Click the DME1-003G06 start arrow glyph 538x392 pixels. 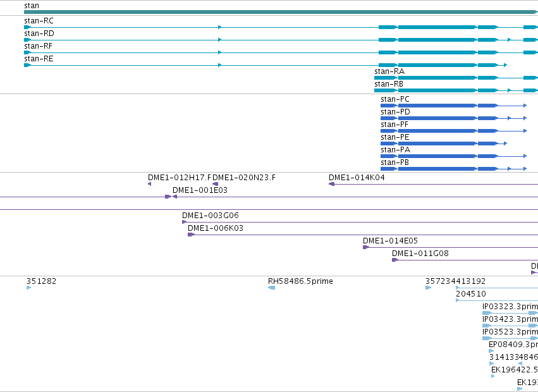click(x=185, y=222)
